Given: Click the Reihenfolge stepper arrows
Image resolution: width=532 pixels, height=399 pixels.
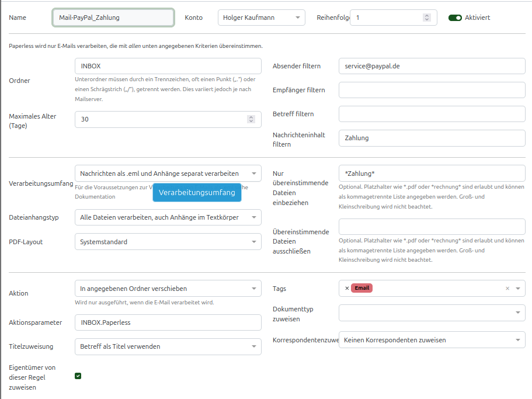Looking at the screenshot, I should pyautogui.click(x=427, y=18).
